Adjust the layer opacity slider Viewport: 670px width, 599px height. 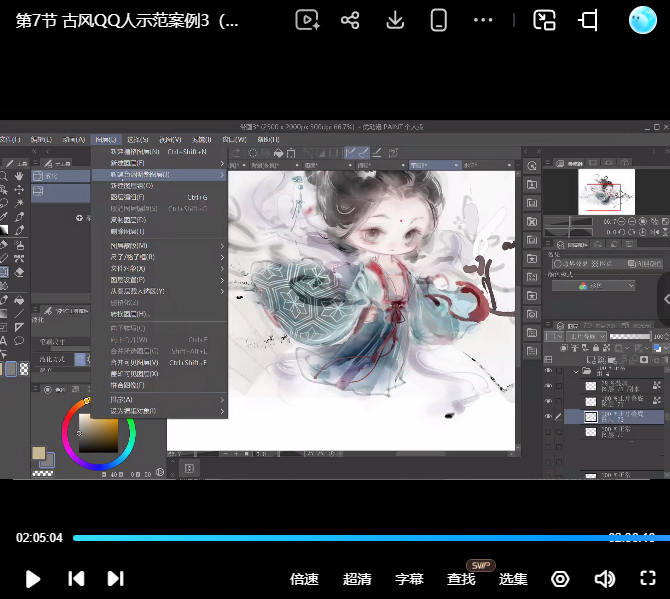(630, 337)
